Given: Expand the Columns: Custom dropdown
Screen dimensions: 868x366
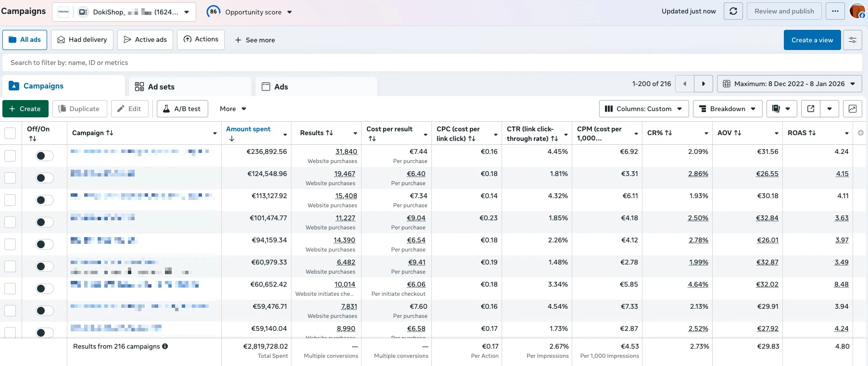Looking at the screenshot, I should point(644,109).
